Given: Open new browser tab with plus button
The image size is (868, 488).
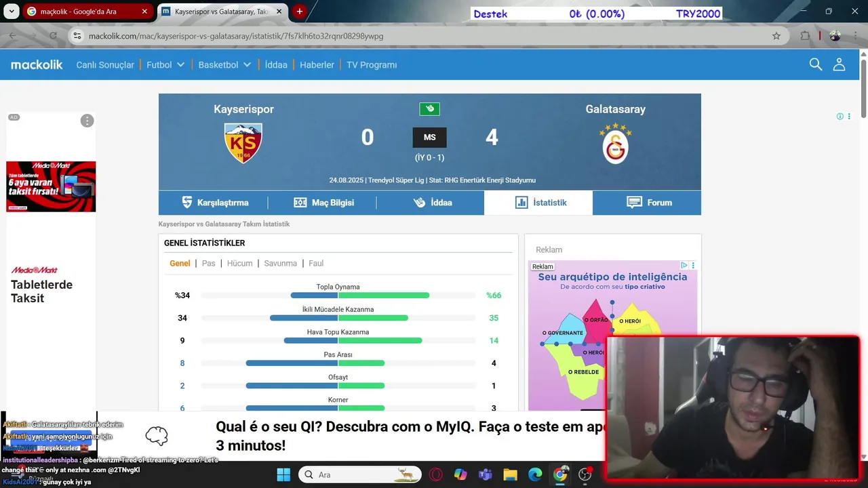Looking at the screenshot, I should tap(299, 12).
